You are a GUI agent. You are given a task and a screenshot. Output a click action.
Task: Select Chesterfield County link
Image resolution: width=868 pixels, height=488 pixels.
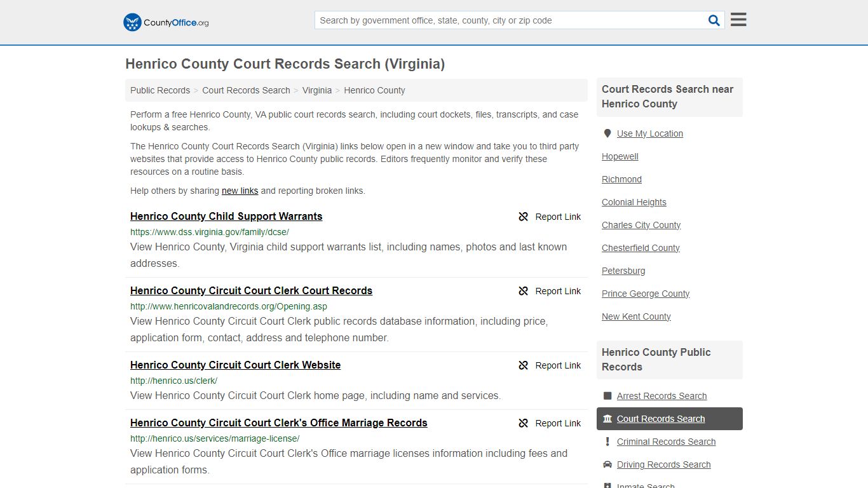[641, 248]
